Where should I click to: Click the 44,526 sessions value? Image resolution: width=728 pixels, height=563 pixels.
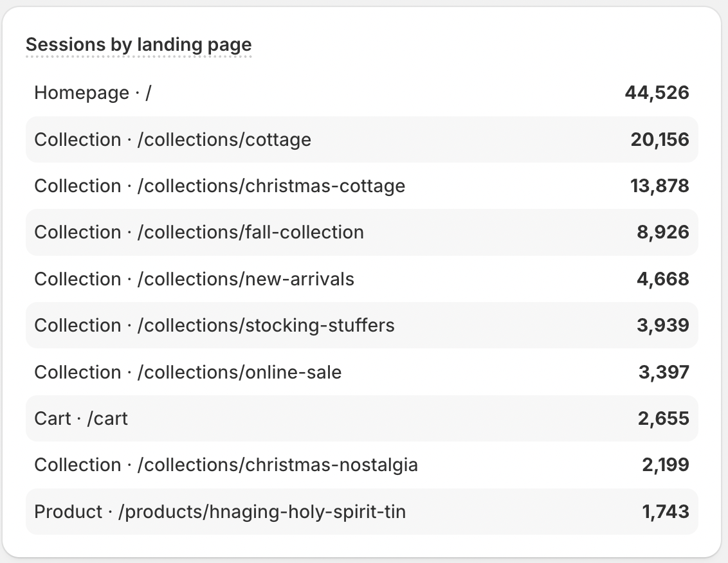point(657,93)
